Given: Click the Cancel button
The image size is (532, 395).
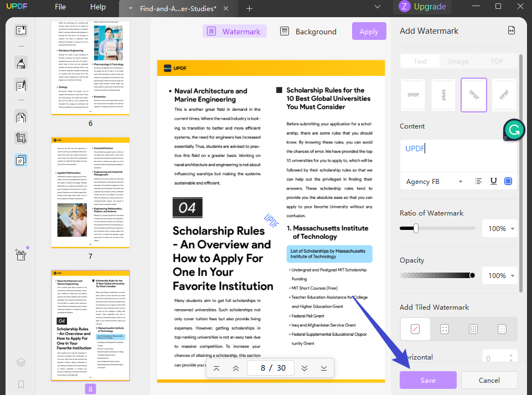Looking at the screenshot, I should click(489, 380).
